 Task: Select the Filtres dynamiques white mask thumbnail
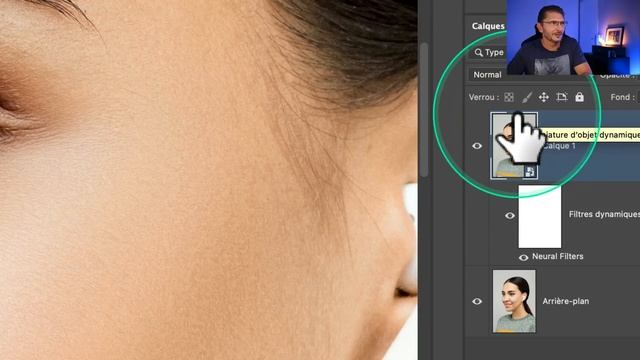pos(540,217)
